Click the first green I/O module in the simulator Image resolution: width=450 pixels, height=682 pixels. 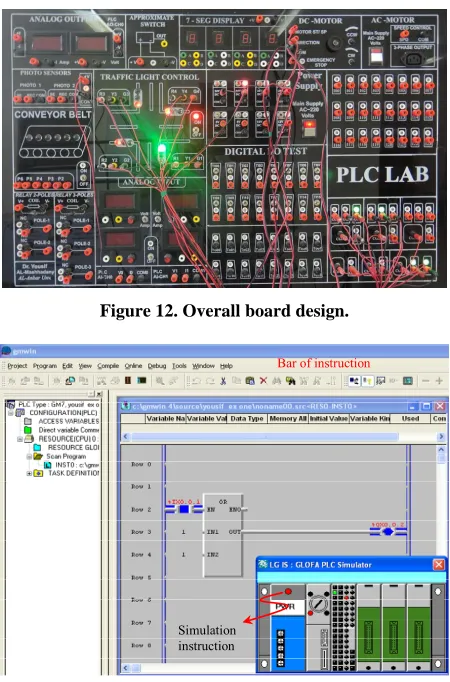[369, 627]
